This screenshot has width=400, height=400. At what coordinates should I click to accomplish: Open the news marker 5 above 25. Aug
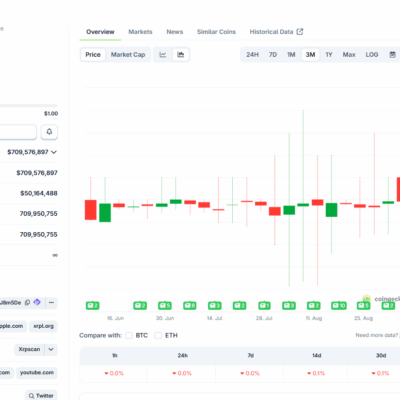[363, 305]
